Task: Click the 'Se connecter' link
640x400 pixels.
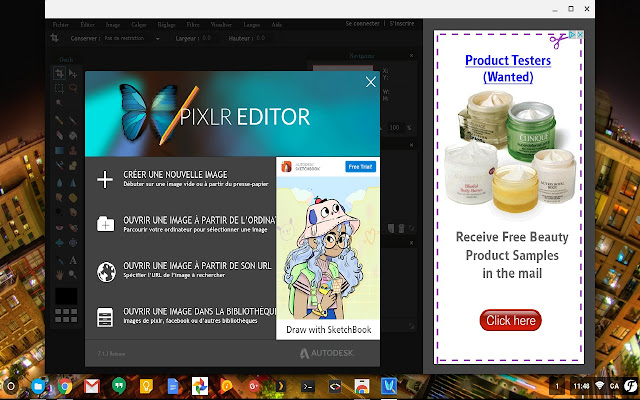Action: (362, 24)
